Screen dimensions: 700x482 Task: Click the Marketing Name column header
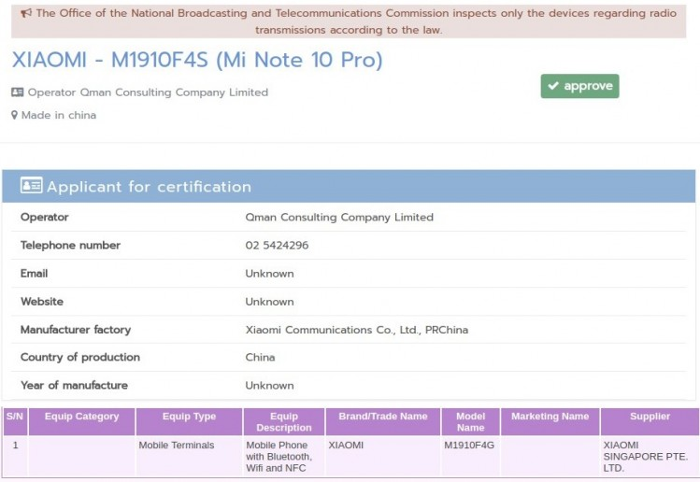[x=550, y=422]
